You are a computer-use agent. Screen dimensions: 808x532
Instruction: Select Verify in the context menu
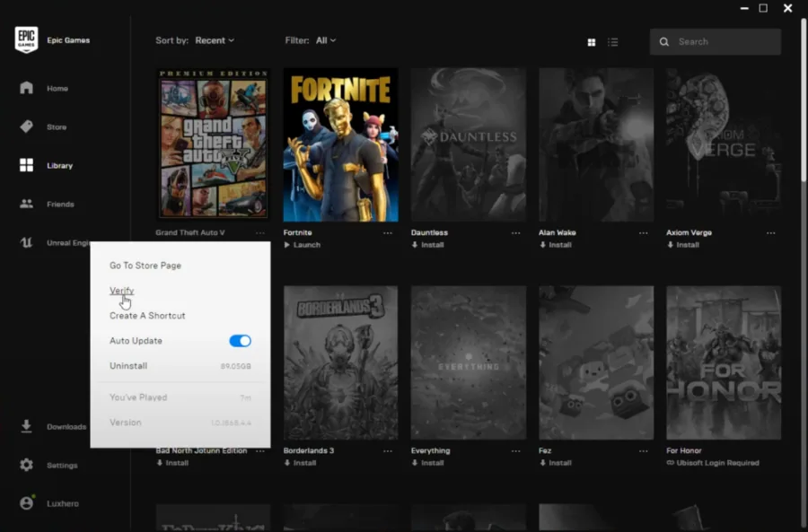point(121,291)
